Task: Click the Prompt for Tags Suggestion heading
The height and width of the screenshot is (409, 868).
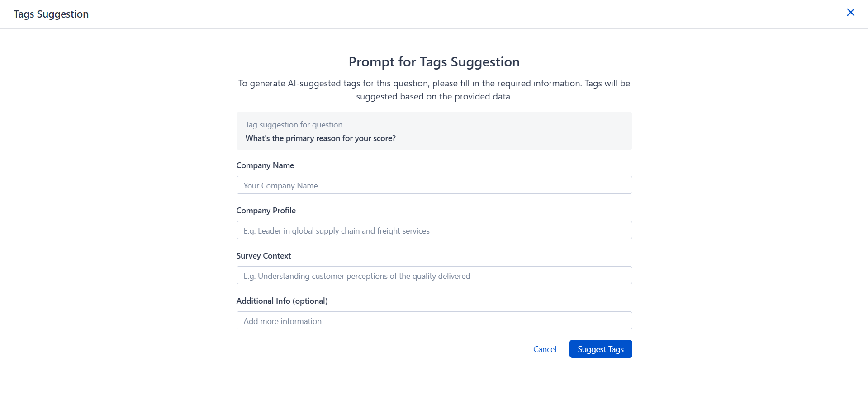Action: pyautogui.click(x=434, y=62)
